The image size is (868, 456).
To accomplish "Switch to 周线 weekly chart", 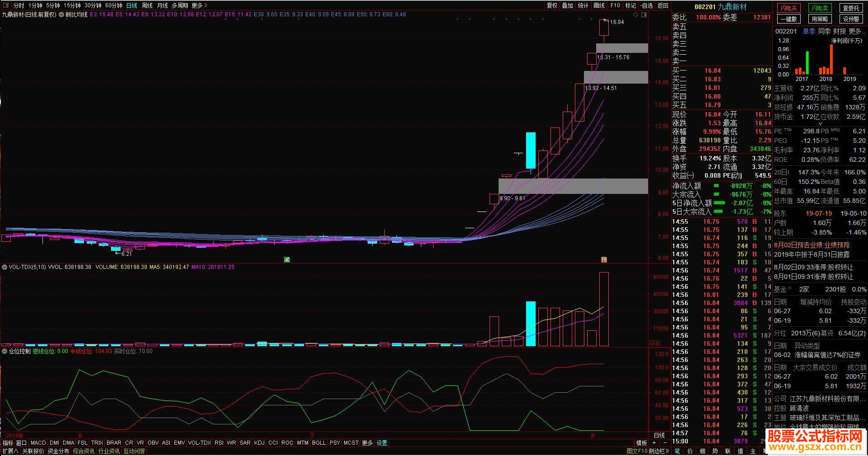I will coord(147,5).
